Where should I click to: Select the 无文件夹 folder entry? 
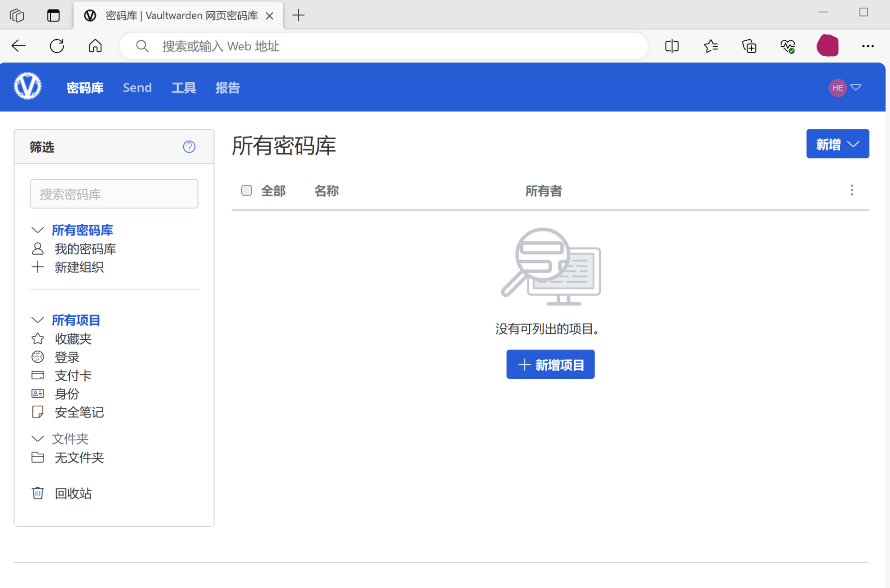click(x=79, y=458)
